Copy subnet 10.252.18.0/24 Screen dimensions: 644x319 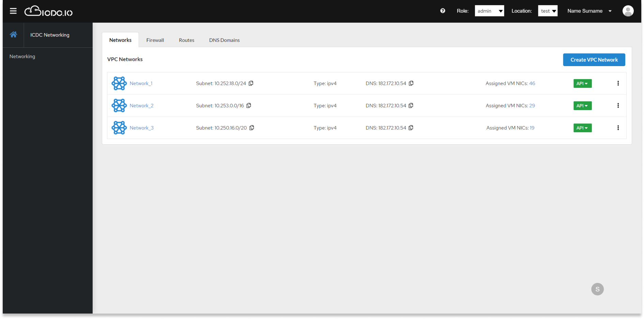click(251, 83)
